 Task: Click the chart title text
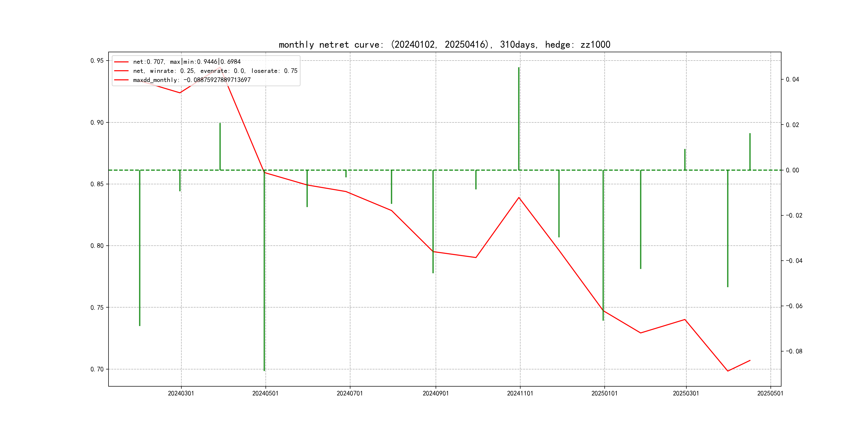444,44
